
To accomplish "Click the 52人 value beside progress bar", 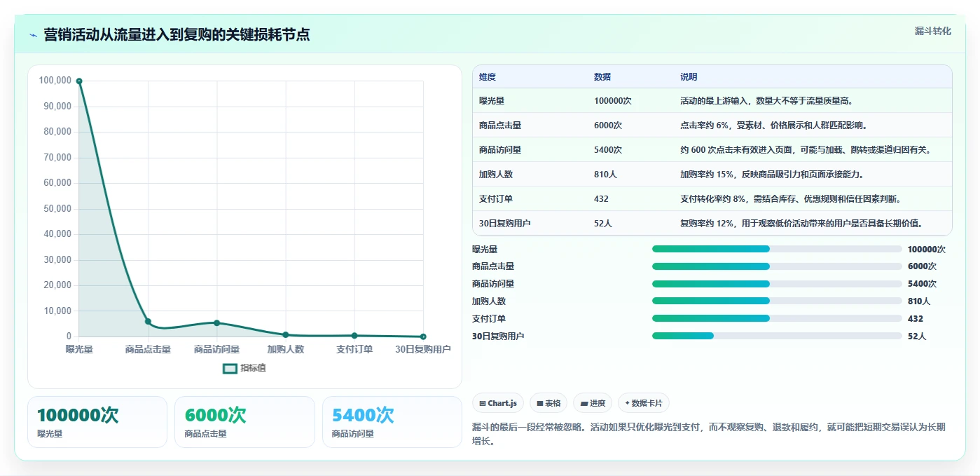I will tap(917, 336).
